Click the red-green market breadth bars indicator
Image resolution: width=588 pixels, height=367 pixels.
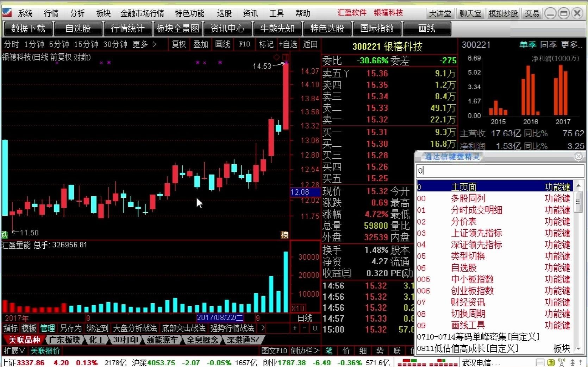(x=427, y=362)
